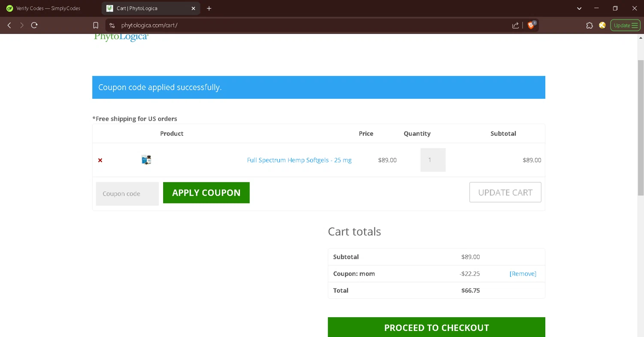
Task: Click the address bar URL
Action: pyautogui.click(x=149, y=25)
